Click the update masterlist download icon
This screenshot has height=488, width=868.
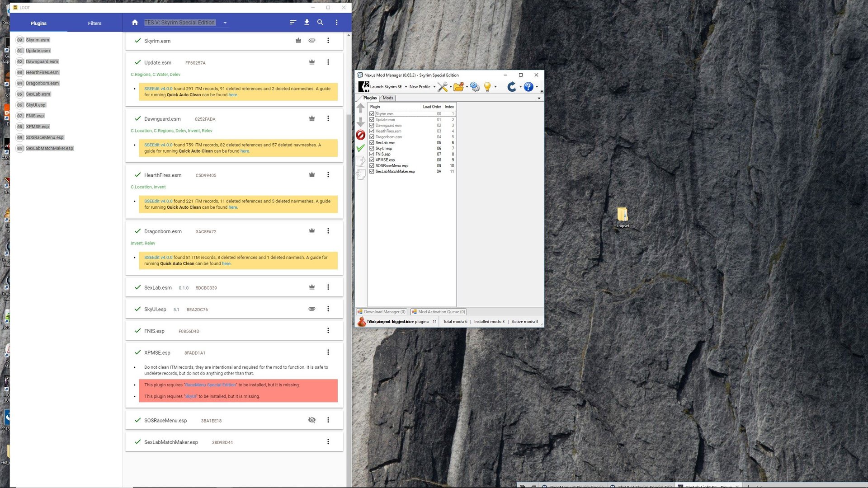coord(307,23)
